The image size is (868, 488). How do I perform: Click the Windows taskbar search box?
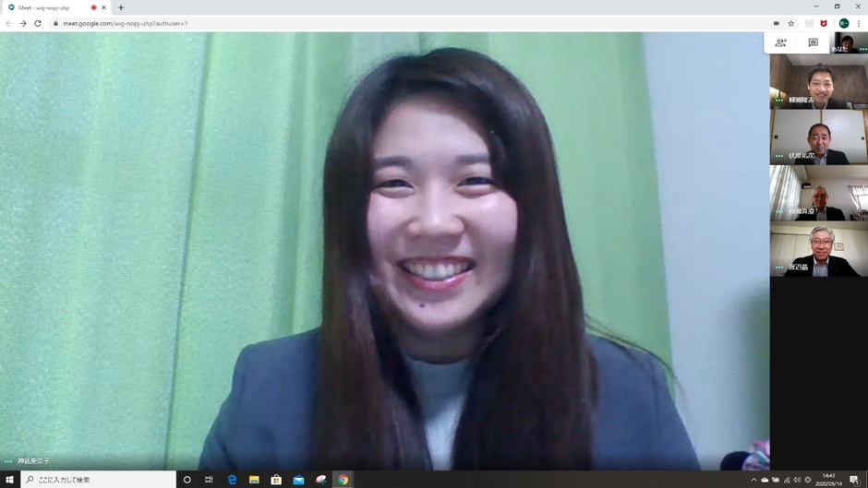tap(99, 480)
